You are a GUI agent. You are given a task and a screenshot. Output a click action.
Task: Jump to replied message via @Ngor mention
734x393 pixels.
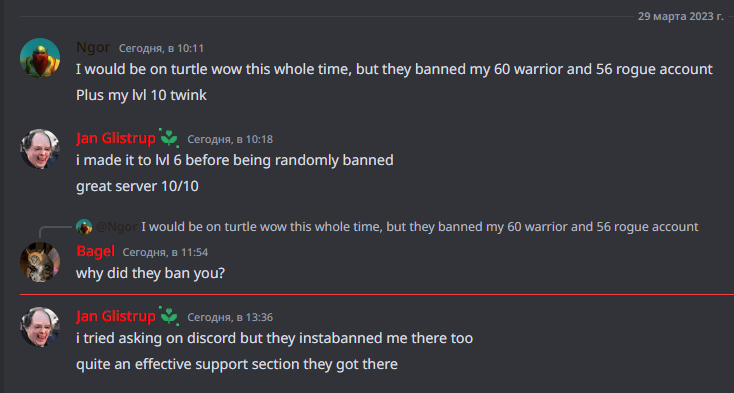[117, 227]
